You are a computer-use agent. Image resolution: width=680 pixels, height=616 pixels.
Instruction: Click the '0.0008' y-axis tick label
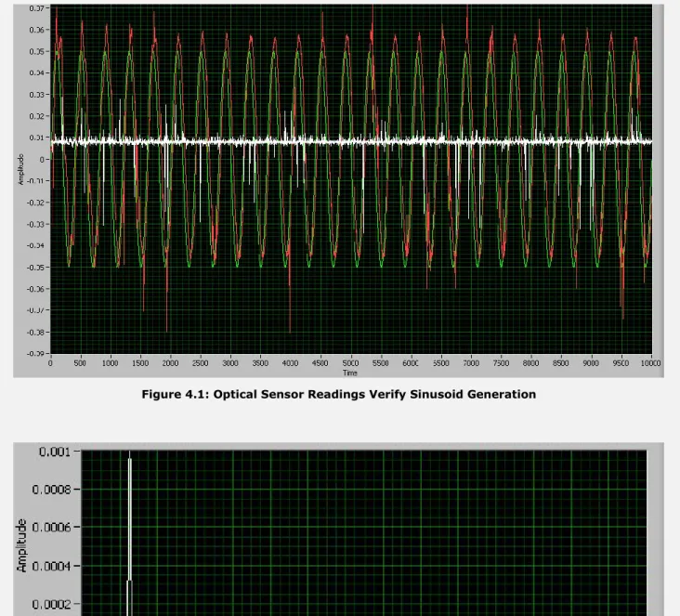(x=51, y=490)
